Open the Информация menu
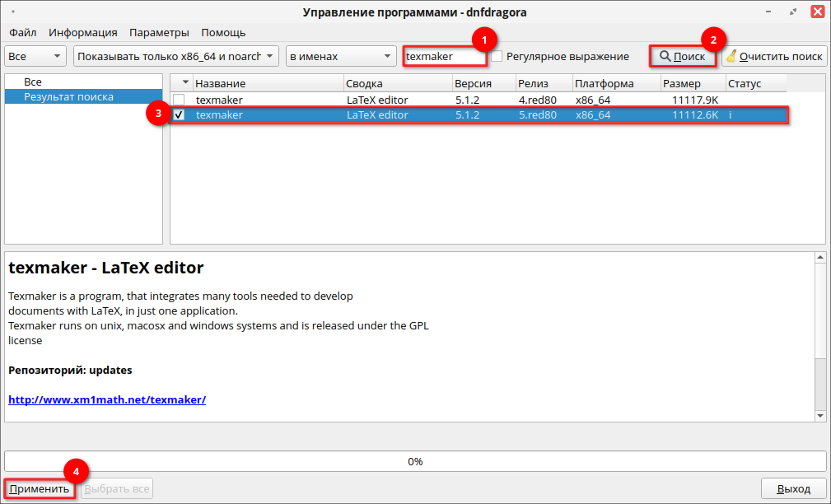Screen dimensions: 831x504 click(x=82, y=32)
